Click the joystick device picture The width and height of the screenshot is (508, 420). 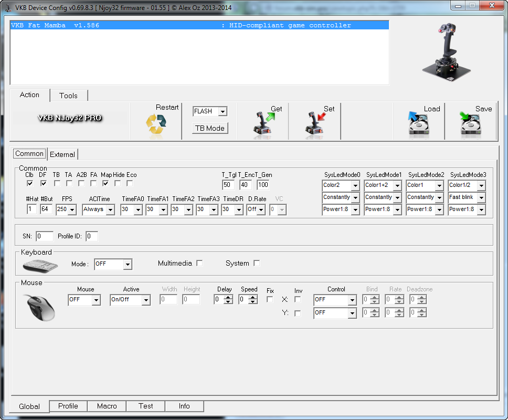pyautogui.click(x=447, y=52)
